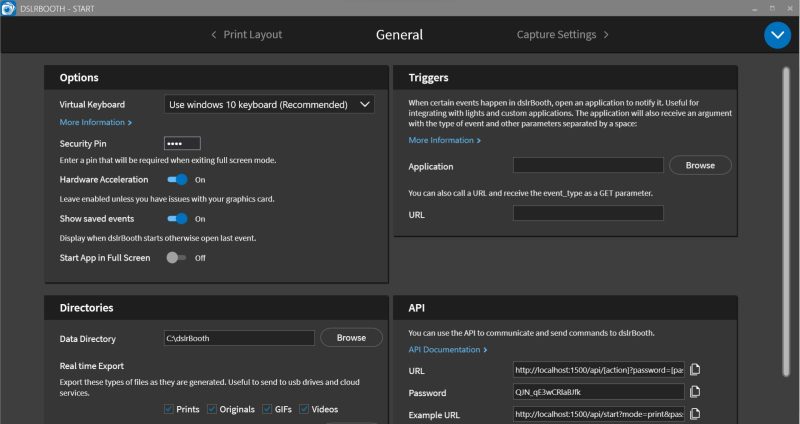
Task: Click the vertical scrollbar of settings page
Action: [786, 221]
